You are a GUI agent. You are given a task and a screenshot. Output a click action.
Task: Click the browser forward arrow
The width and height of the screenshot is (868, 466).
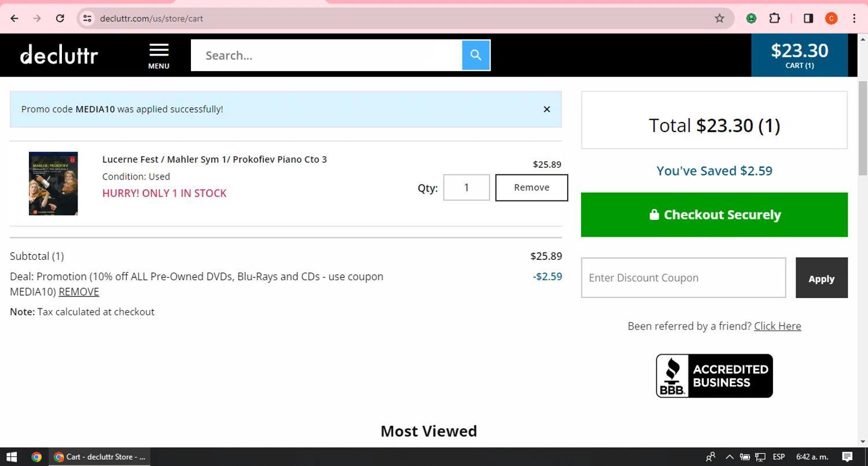tap(37, 19)
